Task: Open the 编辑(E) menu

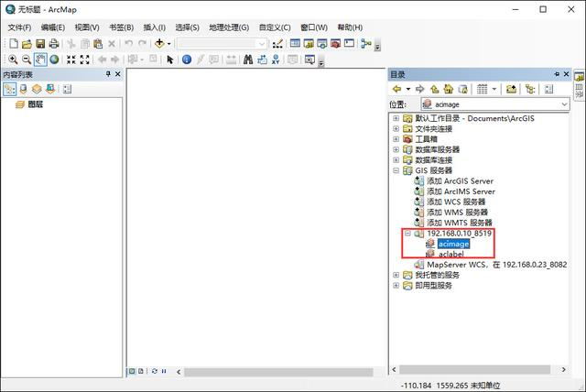Action: [53, 27]
